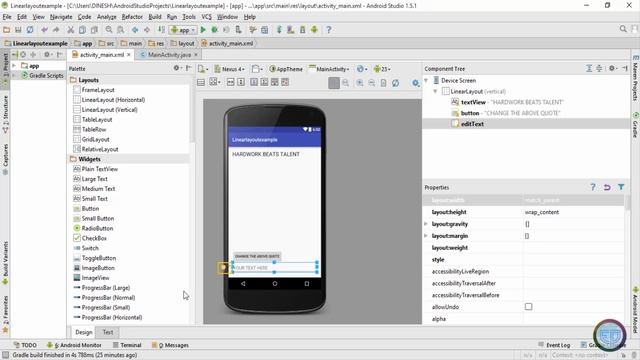This screenshot has height=360, width=640.
Task: Click the Open folder toolbar icon
Action: click(6, 30)
